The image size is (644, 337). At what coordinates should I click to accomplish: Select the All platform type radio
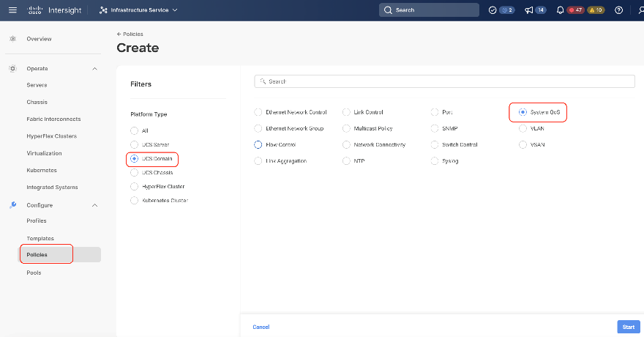click(x=135, y=130)
